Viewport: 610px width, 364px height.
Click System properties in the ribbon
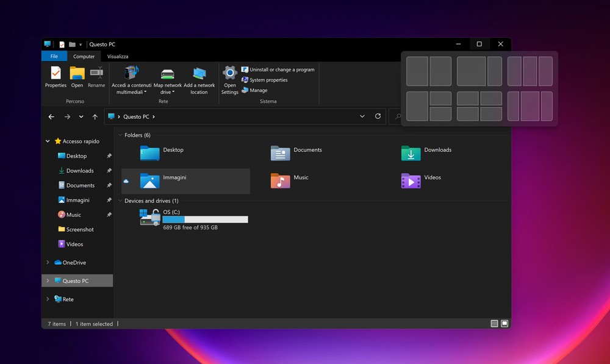click(268, 80)
